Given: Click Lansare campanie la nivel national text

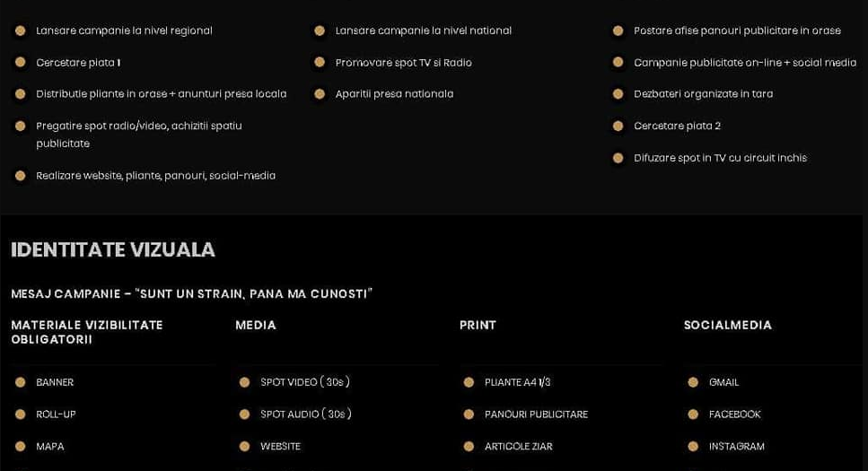Looking at the screenshot, I should point(423,31).
